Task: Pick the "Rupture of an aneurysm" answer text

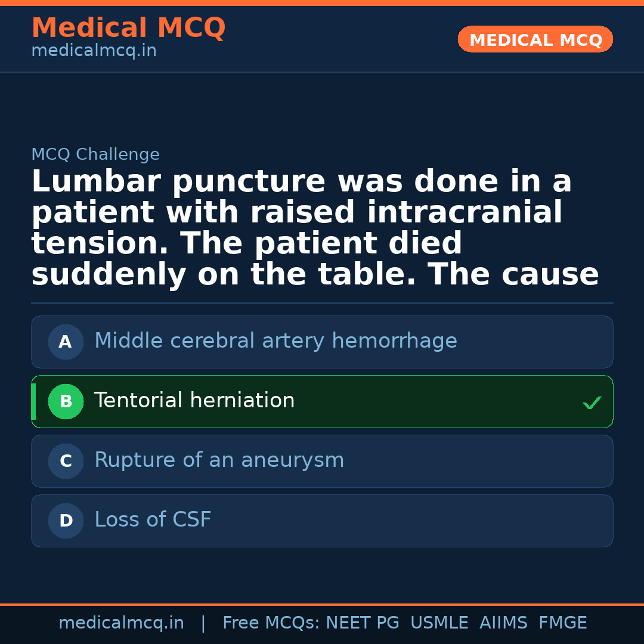Action: tap(219, 460)
